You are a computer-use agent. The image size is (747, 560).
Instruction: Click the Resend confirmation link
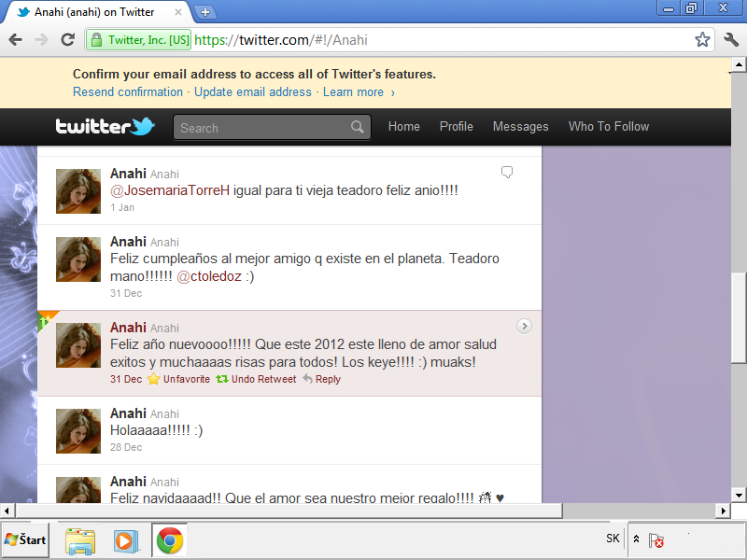coord(128,91)
